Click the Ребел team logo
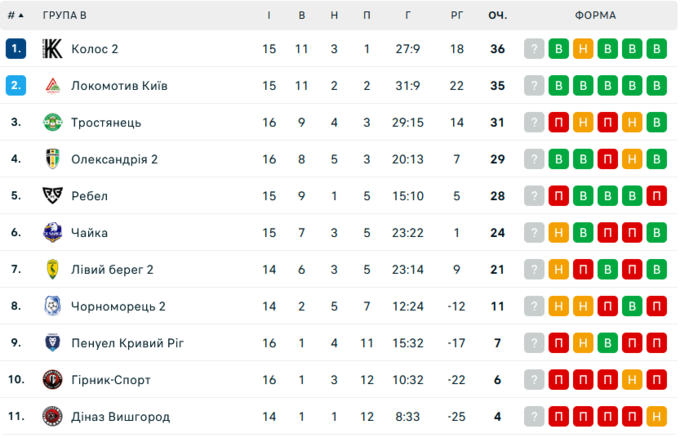The image size is (680, 438). point(53,196)
